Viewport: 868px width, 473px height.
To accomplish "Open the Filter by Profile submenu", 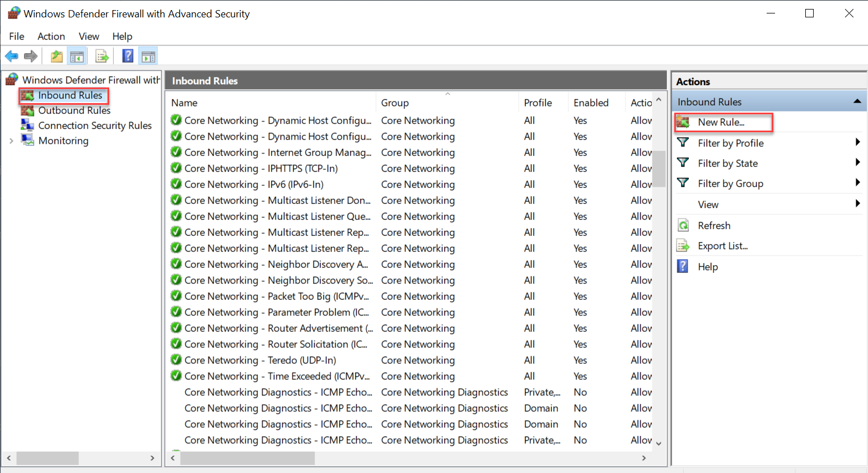I will click(x=730, y=143).
